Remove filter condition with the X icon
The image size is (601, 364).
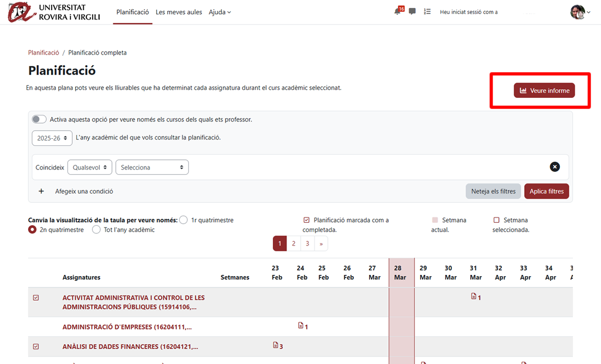555,167
